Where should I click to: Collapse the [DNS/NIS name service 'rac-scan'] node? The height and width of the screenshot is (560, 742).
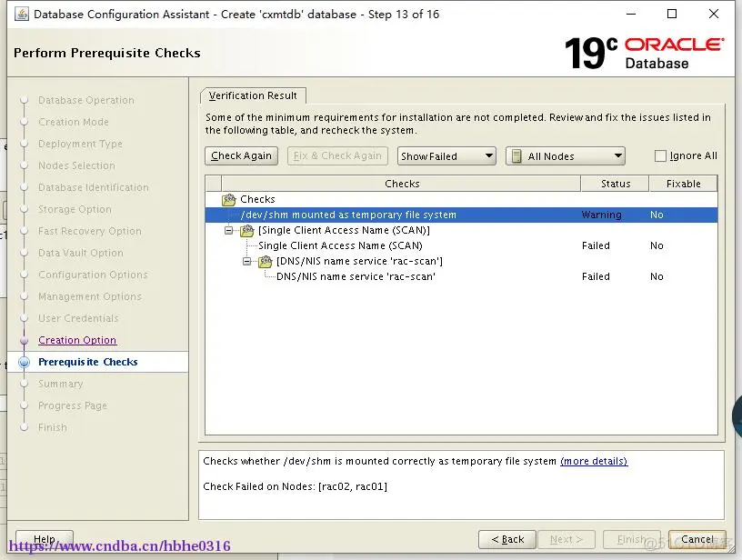point(247,262)
